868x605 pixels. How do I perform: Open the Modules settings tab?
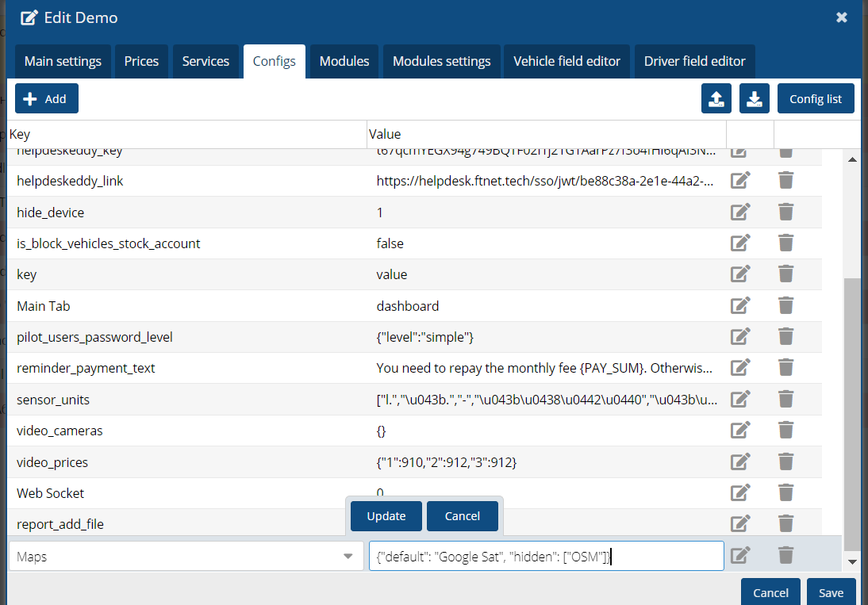pyautogui.click(x=441, y=61)
